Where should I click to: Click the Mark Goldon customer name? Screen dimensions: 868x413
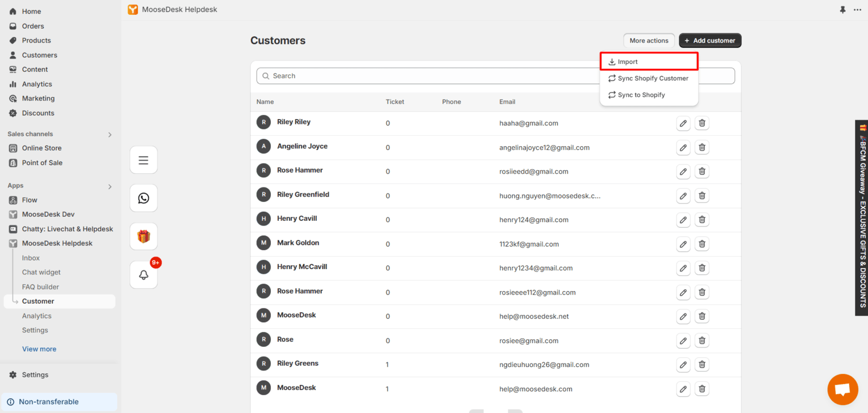[298, 243]
